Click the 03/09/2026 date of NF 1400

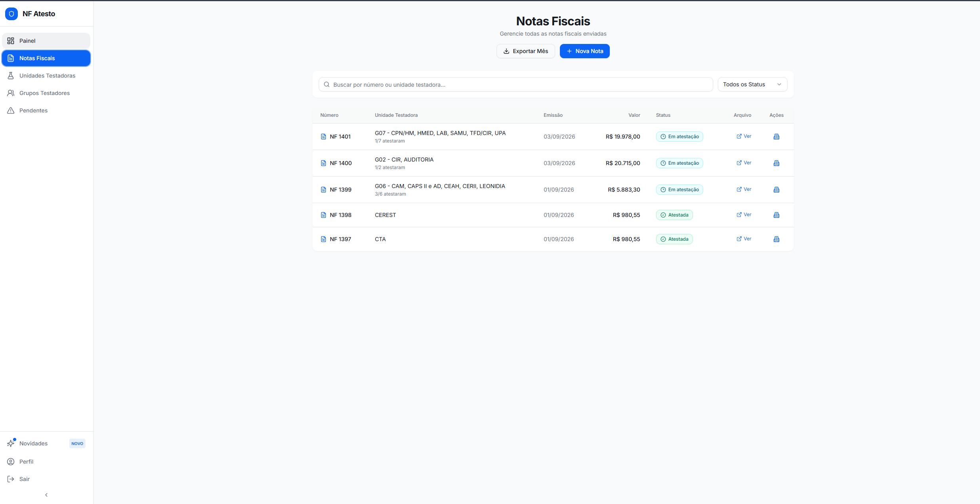pyautogui.click(x=559, y=163)
